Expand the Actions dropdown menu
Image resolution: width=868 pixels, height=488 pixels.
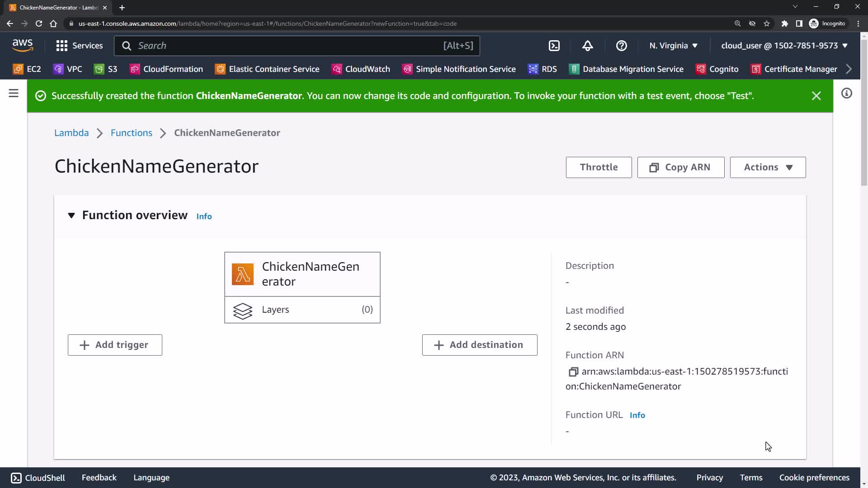[767, 167]
